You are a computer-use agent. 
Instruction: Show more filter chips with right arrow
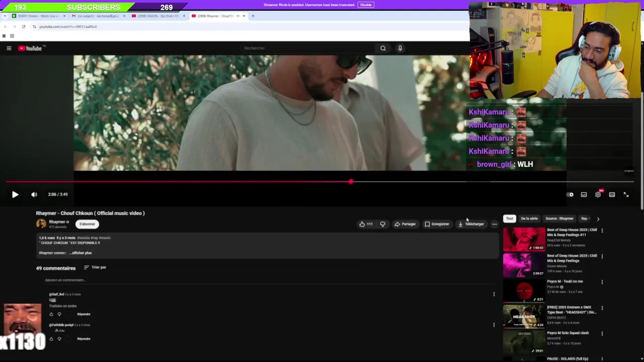598,219
